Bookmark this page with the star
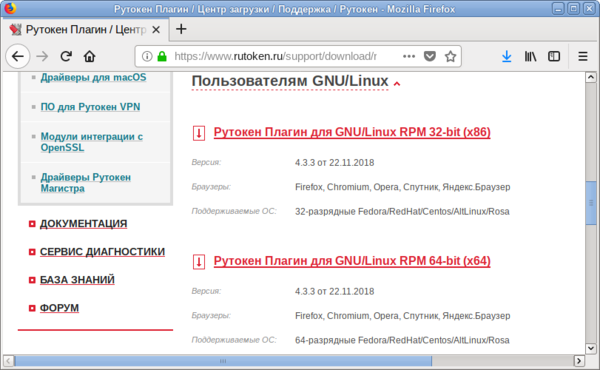This screenshot has width=600, height=370. [450, 57]
